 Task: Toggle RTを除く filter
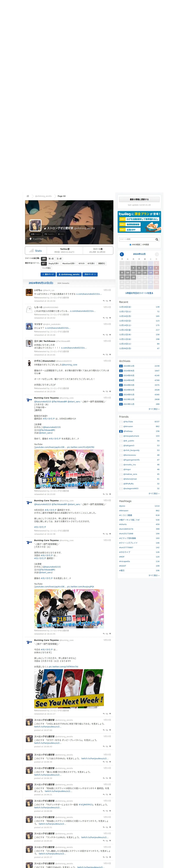[92, 263]
